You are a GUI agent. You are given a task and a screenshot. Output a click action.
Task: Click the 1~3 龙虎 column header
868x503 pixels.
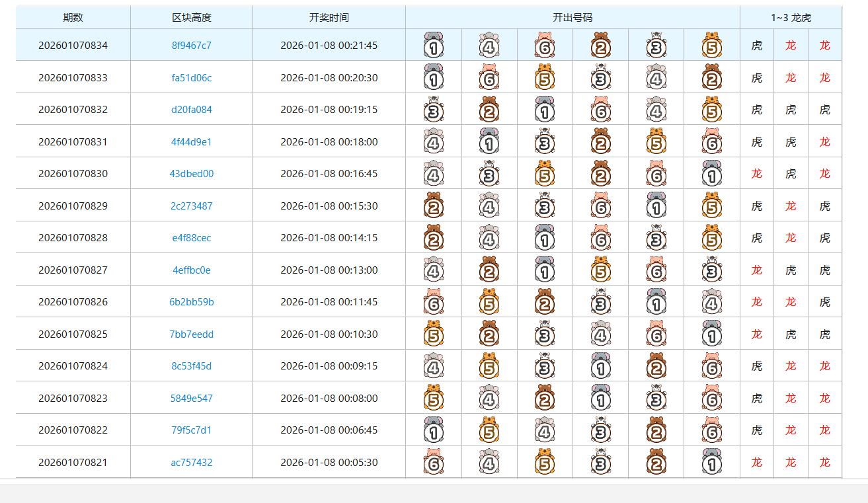coord(791,18)
